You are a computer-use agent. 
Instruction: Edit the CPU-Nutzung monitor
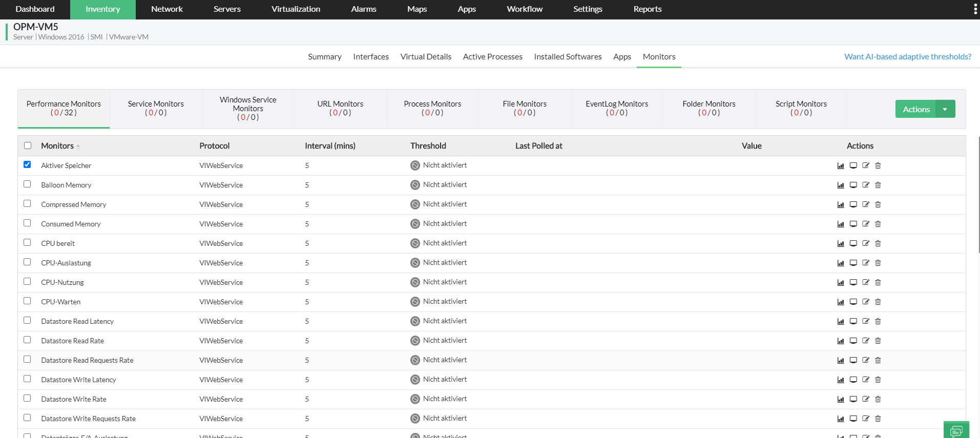pyautogui.click(x=866, y=282)
